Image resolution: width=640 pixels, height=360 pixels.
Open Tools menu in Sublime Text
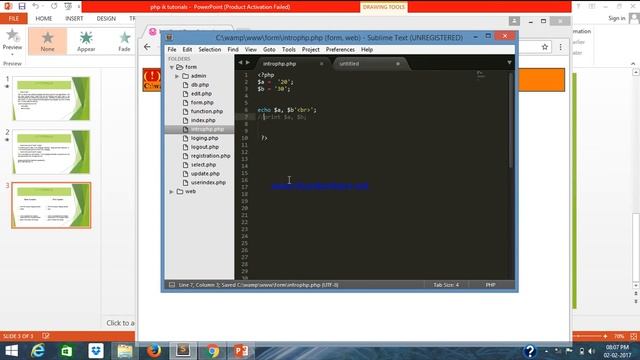(289, 49)
